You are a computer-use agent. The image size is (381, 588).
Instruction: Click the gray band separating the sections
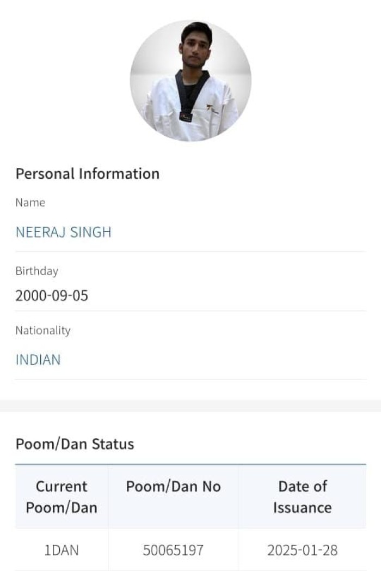(190, 405)
